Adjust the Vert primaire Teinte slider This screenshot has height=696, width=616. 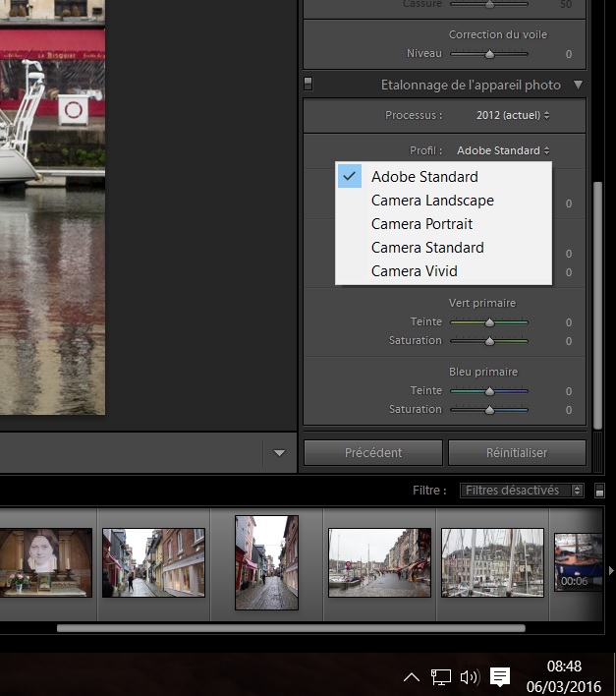coord(489,322)
